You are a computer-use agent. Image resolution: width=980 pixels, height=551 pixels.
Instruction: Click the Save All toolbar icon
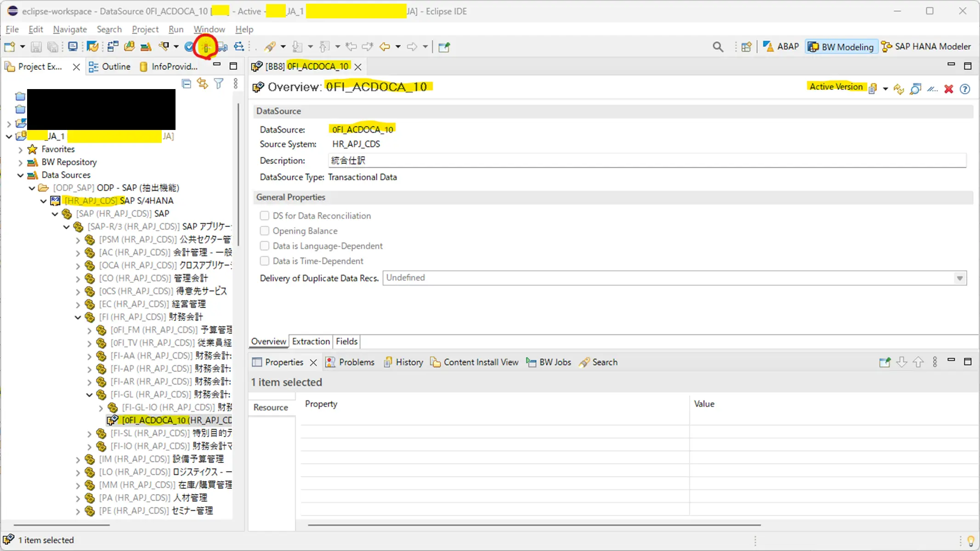click(53, 47)
